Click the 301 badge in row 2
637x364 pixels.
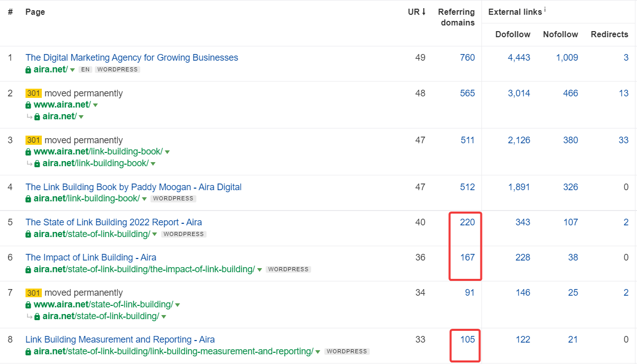tap(34, 93)
